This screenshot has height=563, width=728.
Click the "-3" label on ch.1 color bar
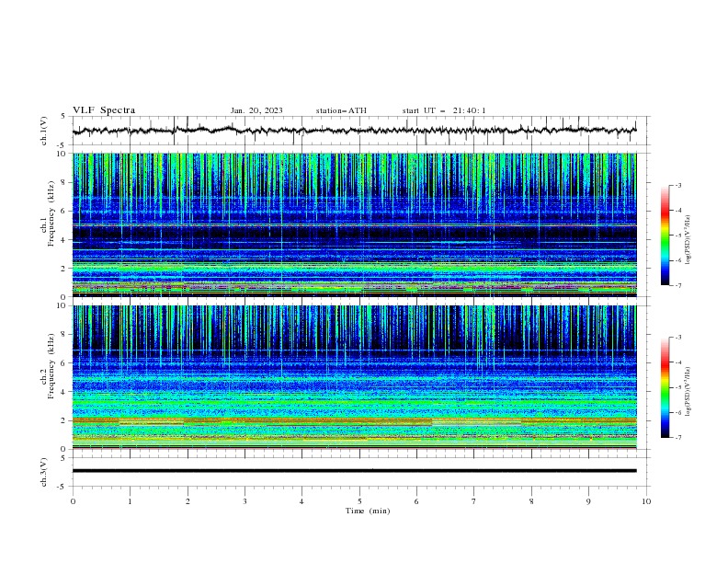click(x=677, y=185)
